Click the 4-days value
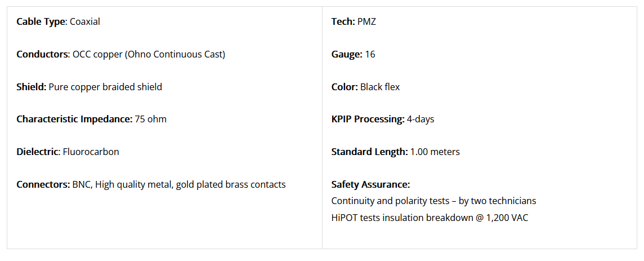This screenshot has height=261, width=644. pyautogui.click(x=421, y=120)
